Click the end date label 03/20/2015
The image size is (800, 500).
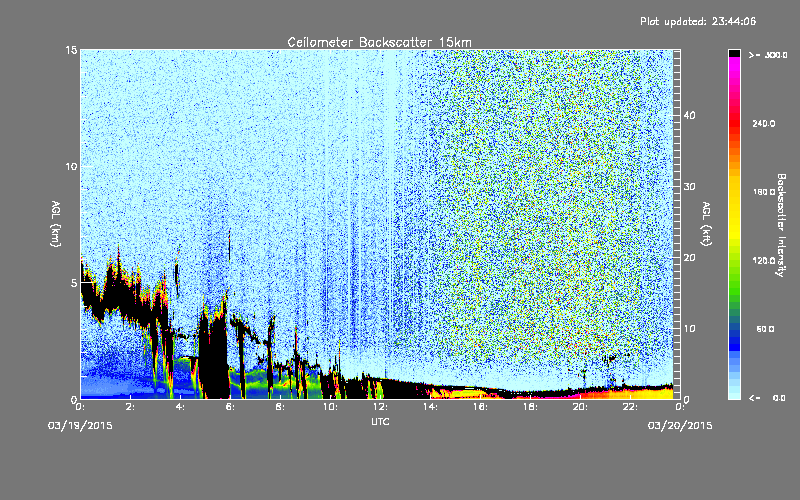point(680,426)
